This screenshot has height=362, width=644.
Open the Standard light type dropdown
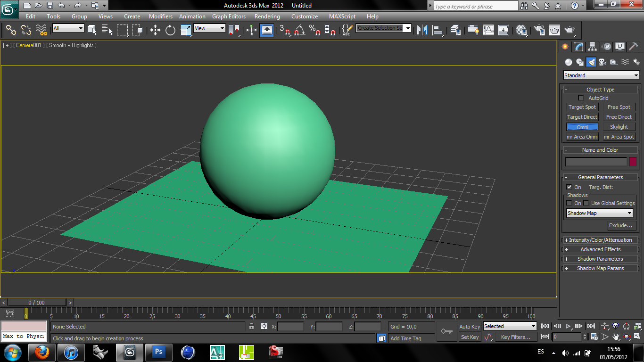601,75
